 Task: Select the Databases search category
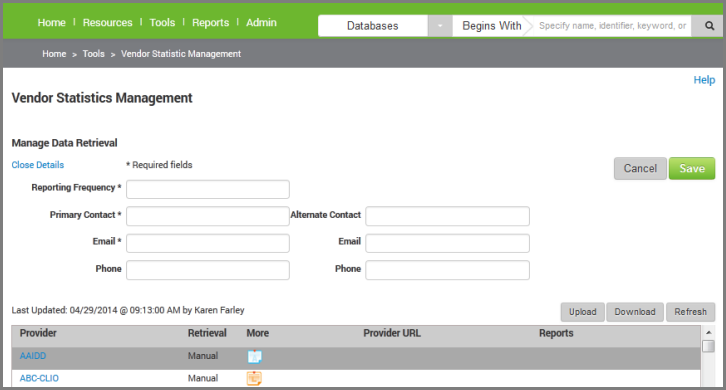coord(373,26)
